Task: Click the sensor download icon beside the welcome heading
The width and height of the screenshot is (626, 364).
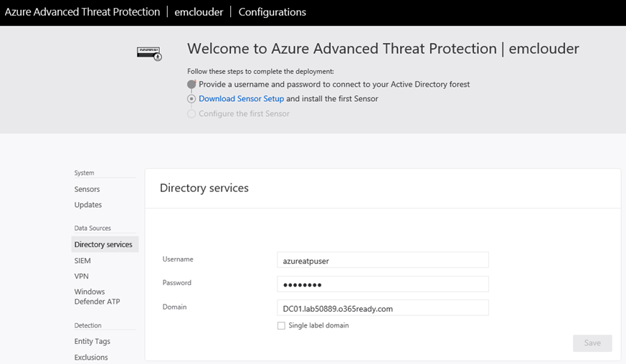Action: click(149, 54)
